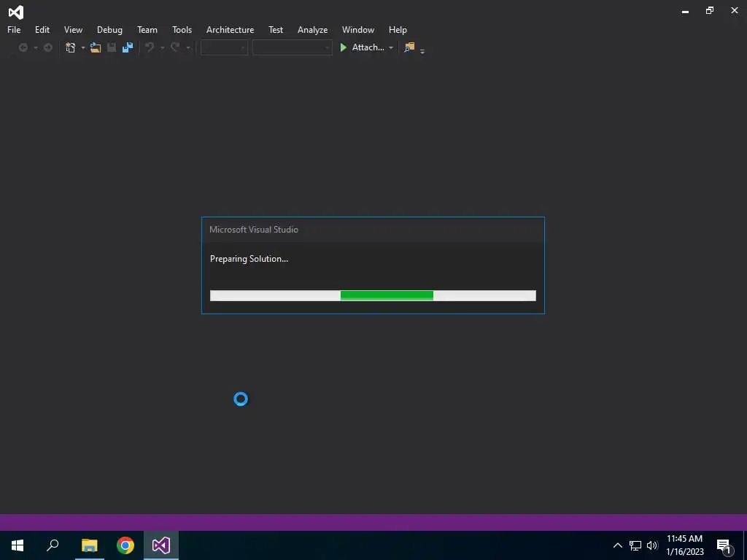Image resolution: width=747 pixels, height=560 pixels.
Task: Click the Visual Studio logo icon
Action: pos(16,12)
